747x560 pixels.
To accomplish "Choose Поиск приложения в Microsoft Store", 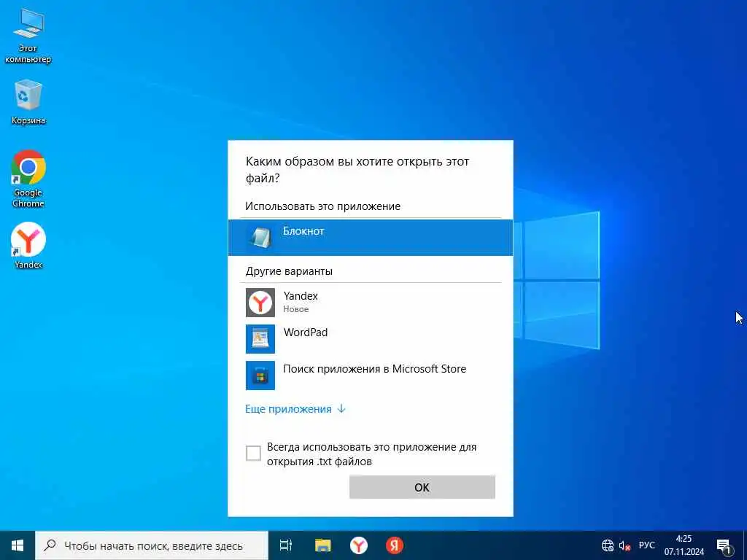I will click(x=374, y=369).
